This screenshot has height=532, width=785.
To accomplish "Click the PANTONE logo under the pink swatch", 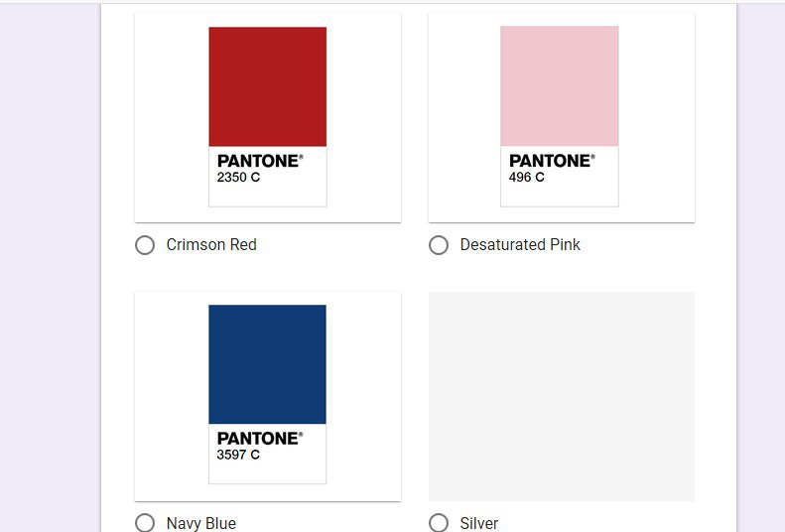I will click(x=552, y=161).
